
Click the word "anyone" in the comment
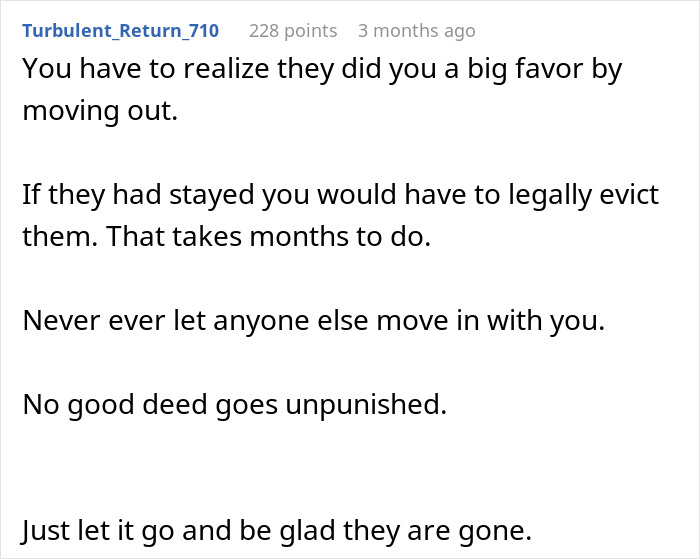[x=261, y=322]
